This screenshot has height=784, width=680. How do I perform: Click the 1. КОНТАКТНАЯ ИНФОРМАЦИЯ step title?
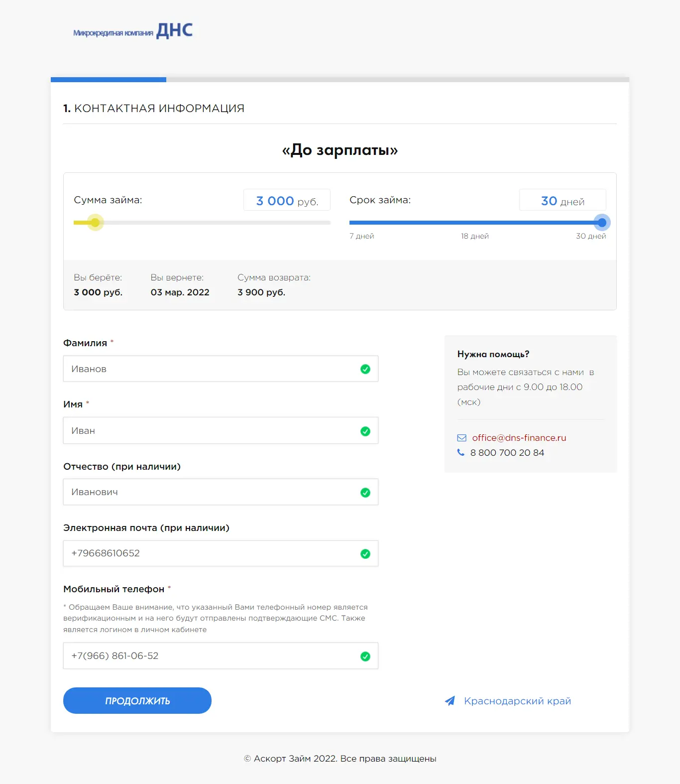pos(154,108)
